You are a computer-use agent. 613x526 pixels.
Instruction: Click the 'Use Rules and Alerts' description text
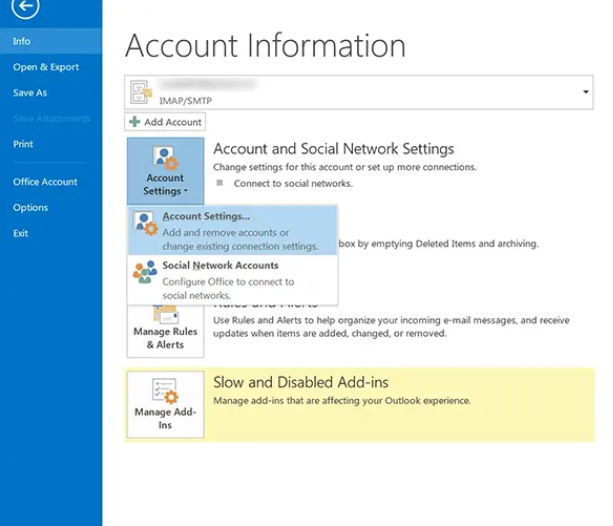[x=391, y=327]
